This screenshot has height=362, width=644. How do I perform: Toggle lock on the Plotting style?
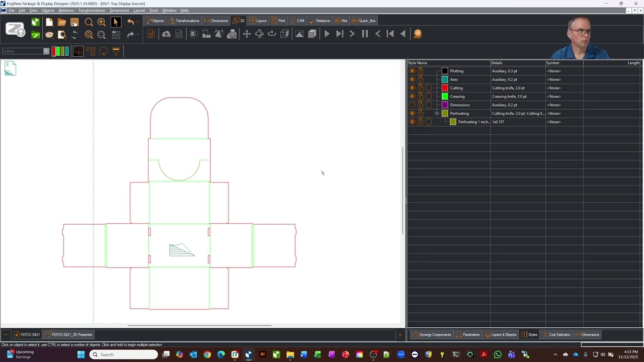[420, 71]
